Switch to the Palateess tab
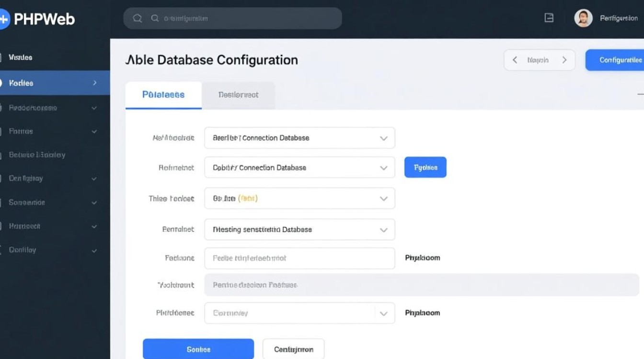This screenshot has height=359, width=644. 163,95
